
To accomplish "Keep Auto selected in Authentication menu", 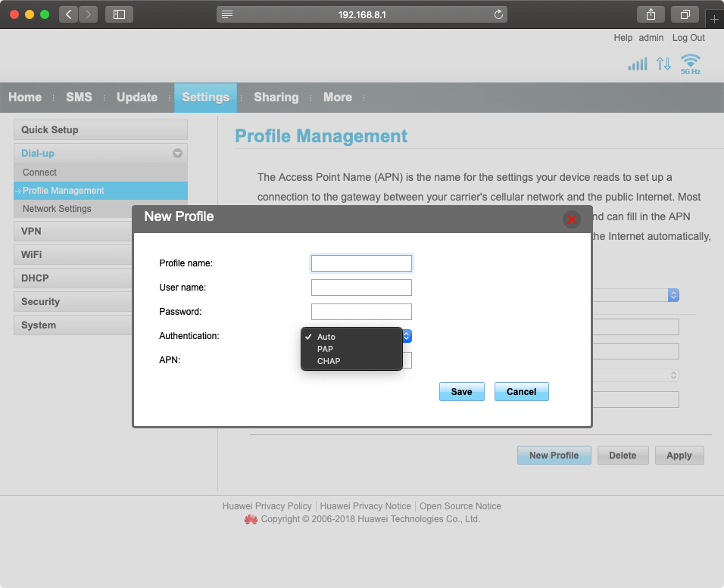I will point(326,337).
